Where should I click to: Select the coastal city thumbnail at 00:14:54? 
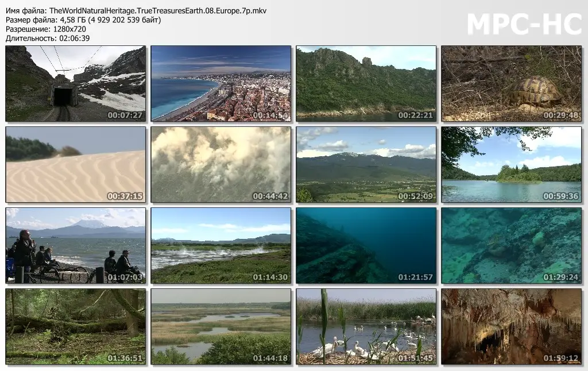click(x=221, y=84)
